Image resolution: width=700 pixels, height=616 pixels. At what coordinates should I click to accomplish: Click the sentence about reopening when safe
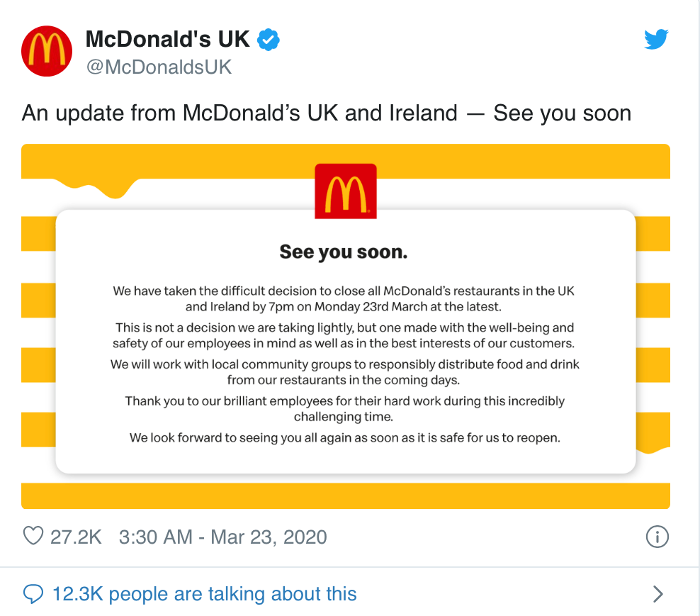345,437
